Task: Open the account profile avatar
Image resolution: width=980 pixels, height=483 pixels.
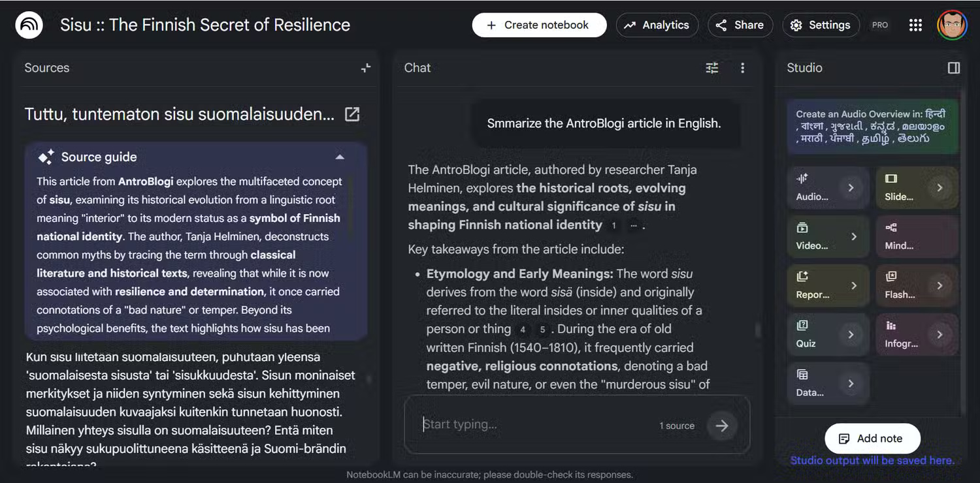Action: pos(952,25)
